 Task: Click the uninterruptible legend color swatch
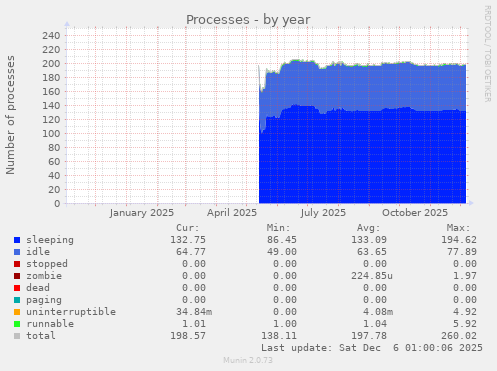17,312
